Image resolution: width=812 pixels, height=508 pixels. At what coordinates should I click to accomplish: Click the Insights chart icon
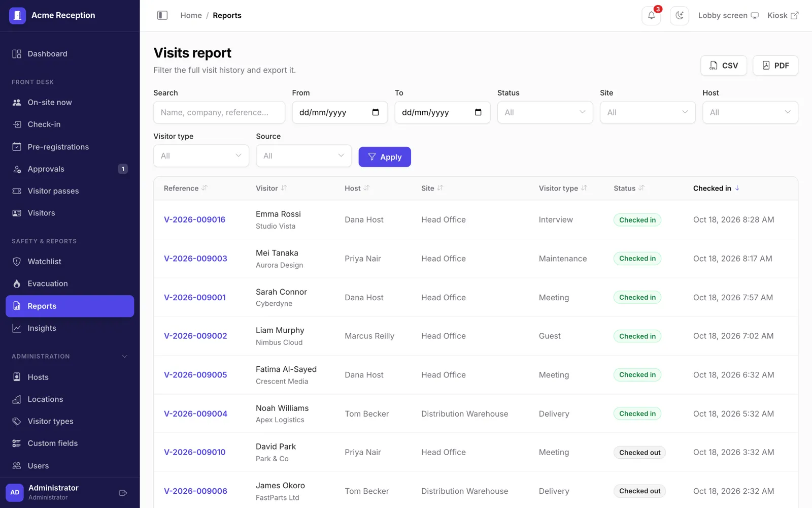click(x=17, y=328)
